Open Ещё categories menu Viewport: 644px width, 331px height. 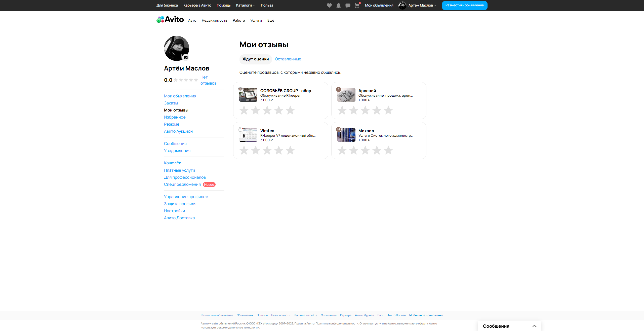[271, 21]
